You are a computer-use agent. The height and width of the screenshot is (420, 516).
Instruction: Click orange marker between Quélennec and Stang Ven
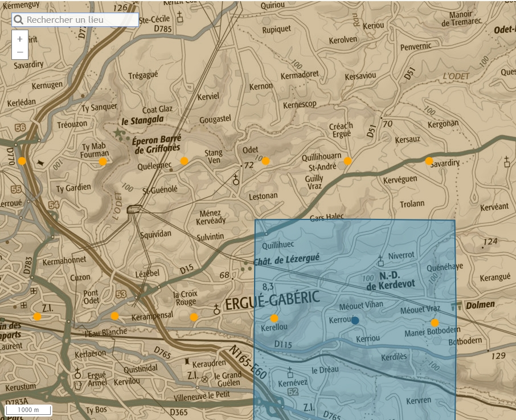click(x=184, y=161)
